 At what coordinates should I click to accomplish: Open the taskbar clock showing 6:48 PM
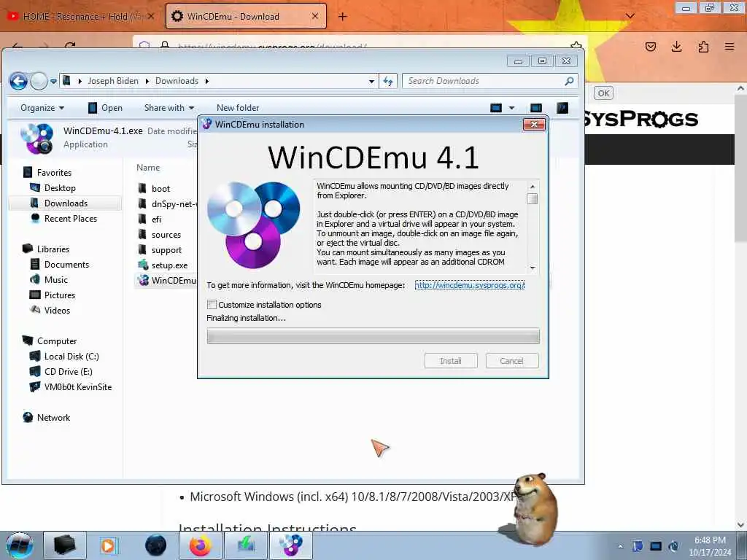pos(710,546)
